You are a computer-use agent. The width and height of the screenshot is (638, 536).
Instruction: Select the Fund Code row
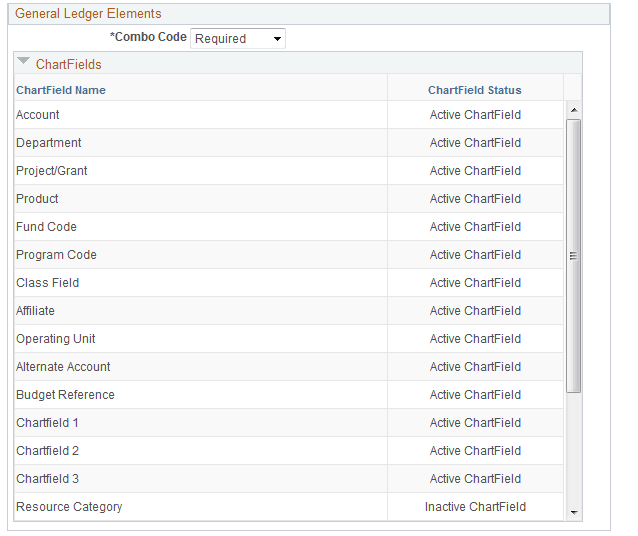pyautogui.click(x=289, y=227)
